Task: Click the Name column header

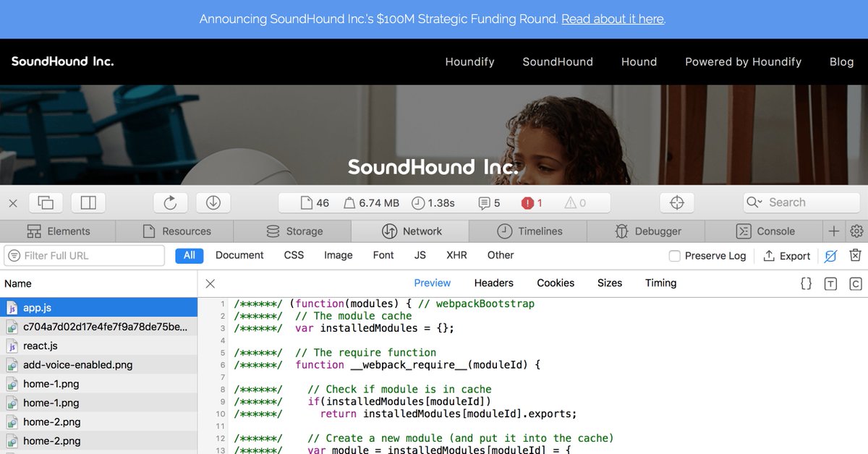Action: click(x=98, y=284)
